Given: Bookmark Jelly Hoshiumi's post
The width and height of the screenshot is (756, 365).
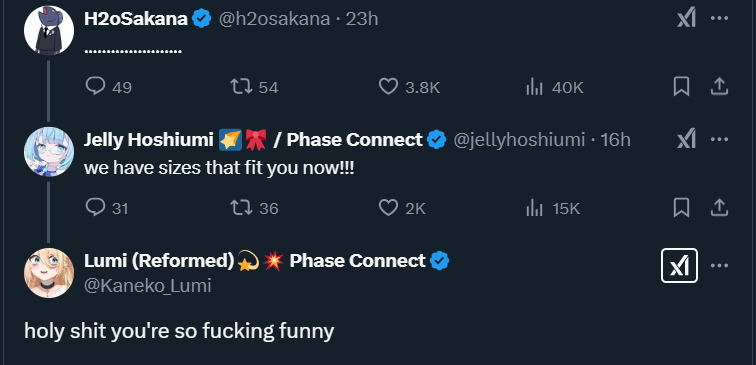Looking at the screenshot, I should [681, 208].
